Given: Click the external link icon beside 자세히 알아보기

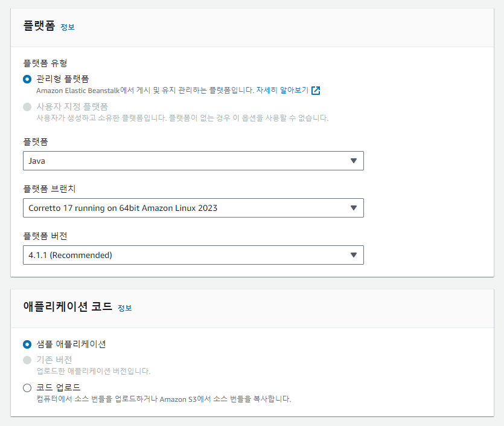Looking at the screenshot, I should tap(316, 91).
